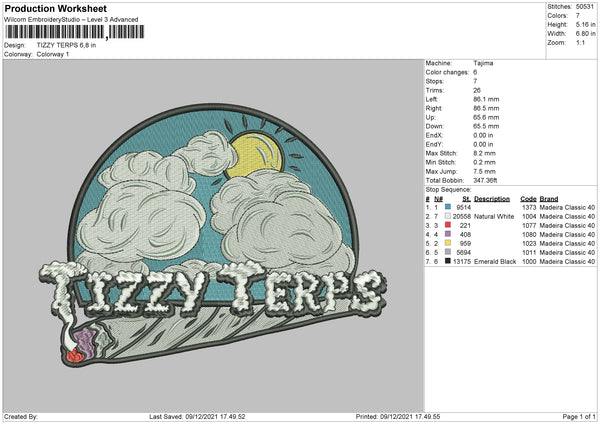Click the Tizzy Terps embroidery design preview
Viewport: 600px width, 424px height.
pos(213,235)
